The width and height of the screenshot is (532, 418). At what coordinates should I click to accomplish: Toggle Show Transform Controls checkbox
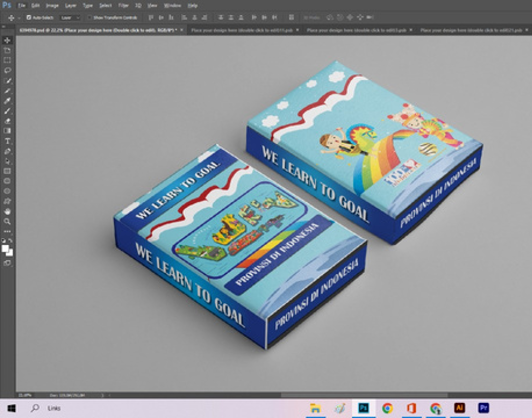point(90,18)
